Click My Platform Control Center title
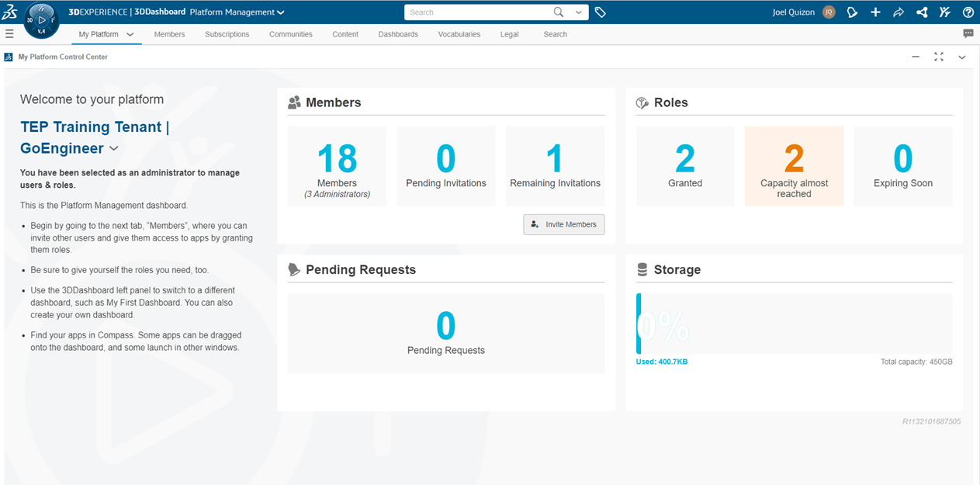This screenshot has height=485, width=980. point(63,57)
